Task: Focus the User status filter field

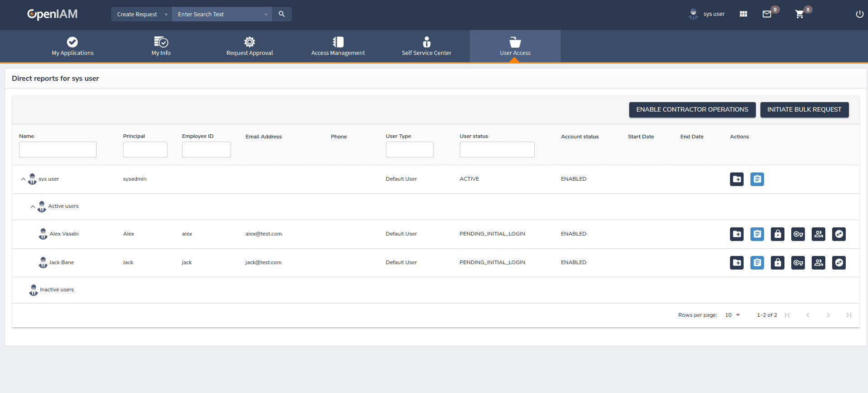Action: coord(497,150)
